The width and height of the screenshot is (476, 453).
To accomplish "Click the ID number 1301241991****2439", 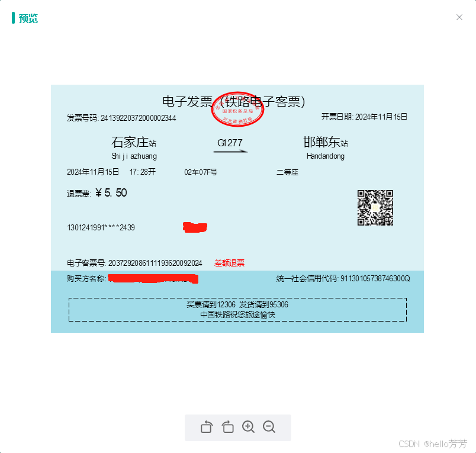I will 101,227.
